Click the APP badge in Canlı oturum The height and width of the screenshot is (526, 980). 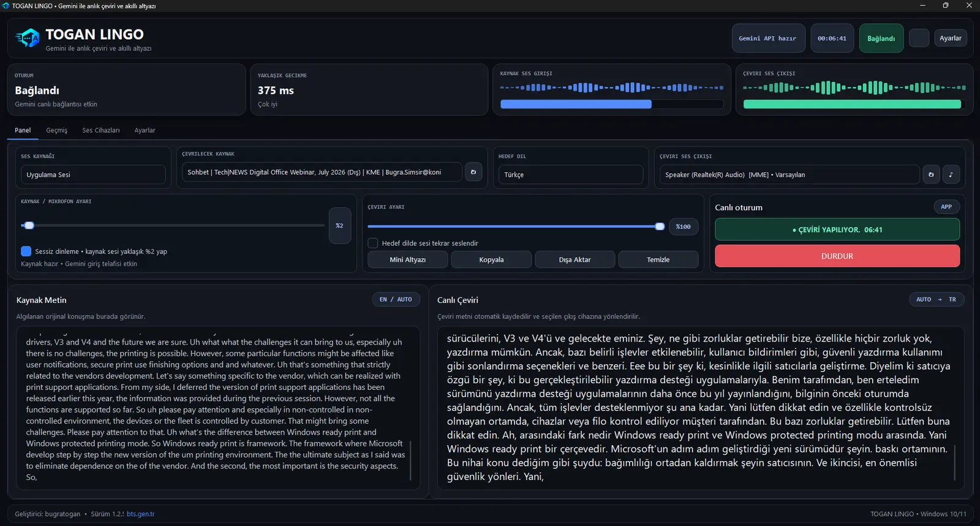point(946,207)
